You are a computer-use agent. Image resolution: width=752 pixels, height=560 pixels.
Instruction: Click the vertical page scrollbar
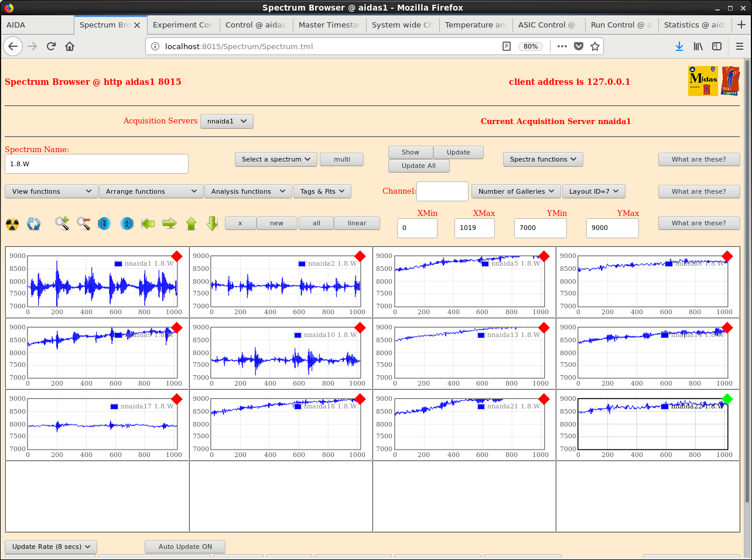point(747,281)
